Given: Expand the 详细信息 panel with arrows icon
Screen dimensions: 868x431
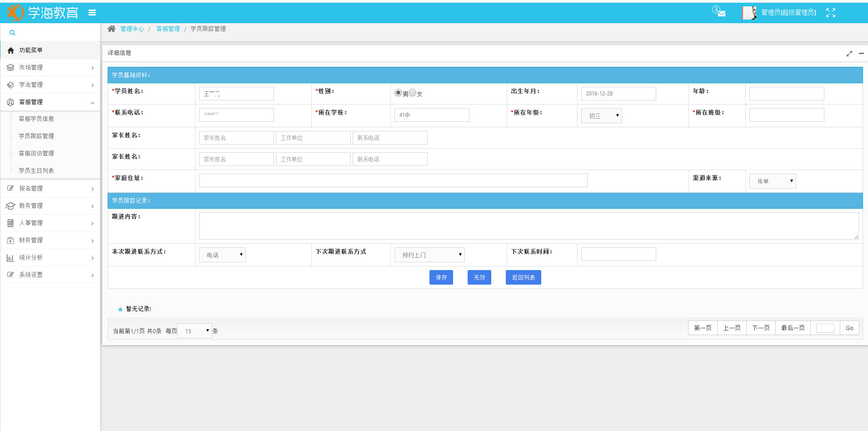Looking at the screenshot, I should click(849, 54).
